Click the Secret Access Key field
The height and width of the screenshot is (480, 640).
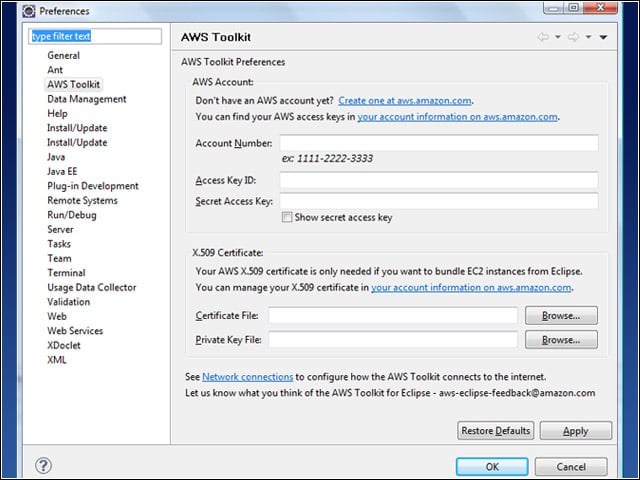pyautogui.click(x=439, y=201)
